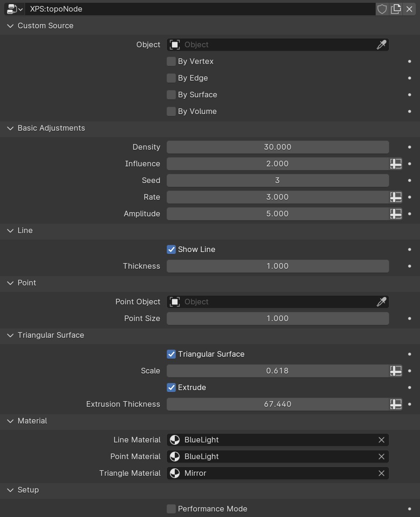The height and width of the screenshot is (517, 420).
Task: Click the Line Material sphere icon
Action: (x=174, y=440)
